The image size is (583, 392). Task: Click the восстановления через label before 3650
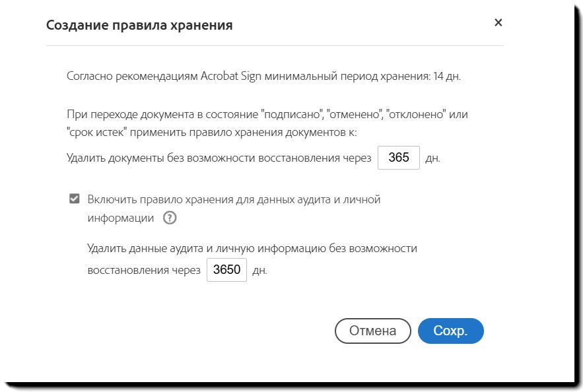pyautogui.click(x=143, y=271)
